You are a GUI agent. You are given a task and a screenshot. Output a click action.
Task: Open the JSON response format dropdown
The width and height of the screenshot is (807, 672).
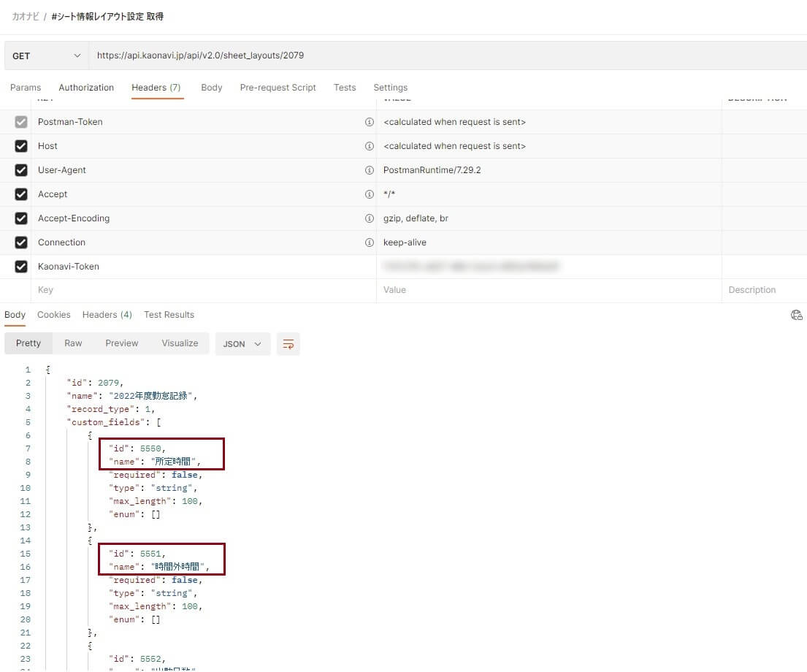242,344
